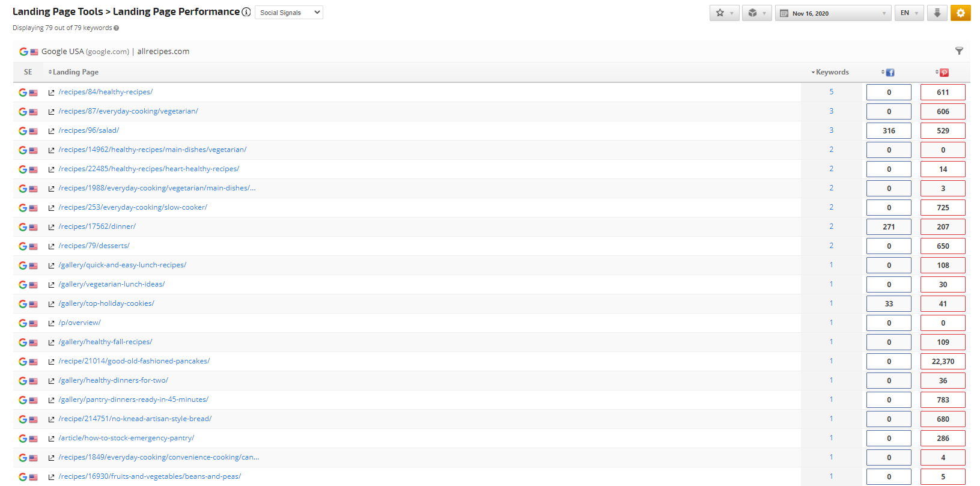Open external link icon for /recipes/96/salad/
This screenshot has height=486, width=980.
(x=52, y=131)
